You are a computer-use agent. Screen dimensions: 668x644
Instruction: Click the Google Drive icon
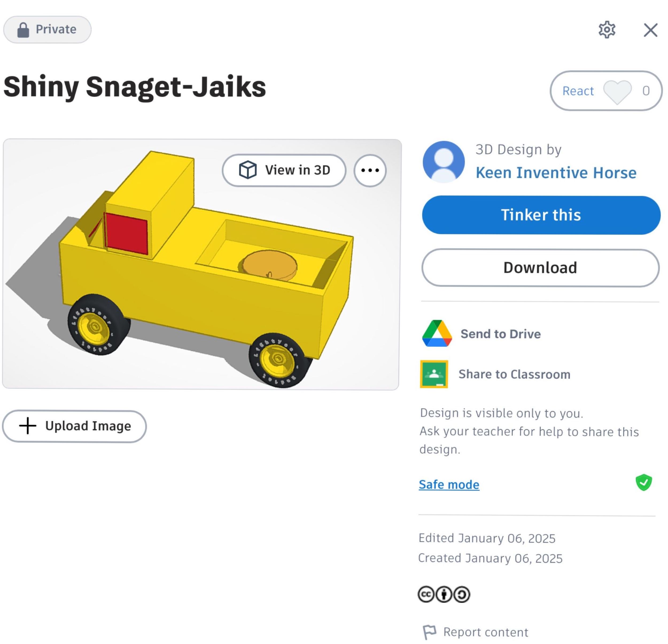pos(437,334)
